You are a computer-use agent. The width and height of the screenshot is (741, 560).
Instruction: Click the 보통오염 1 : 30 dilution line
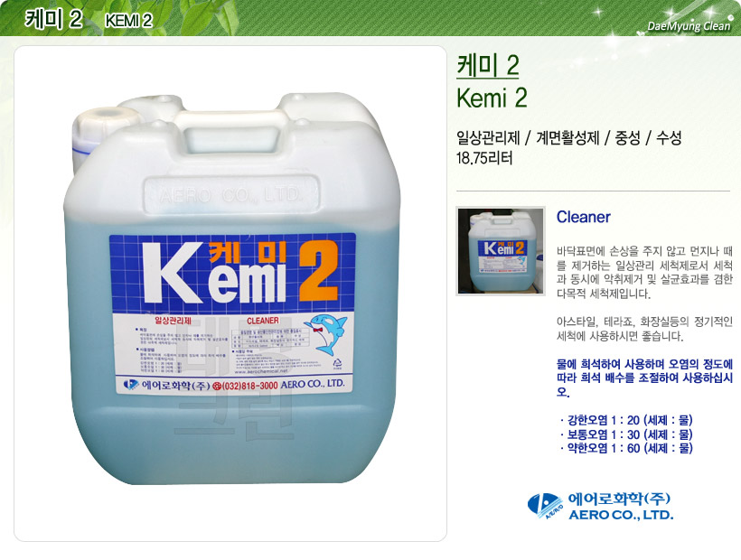point(626,434)
